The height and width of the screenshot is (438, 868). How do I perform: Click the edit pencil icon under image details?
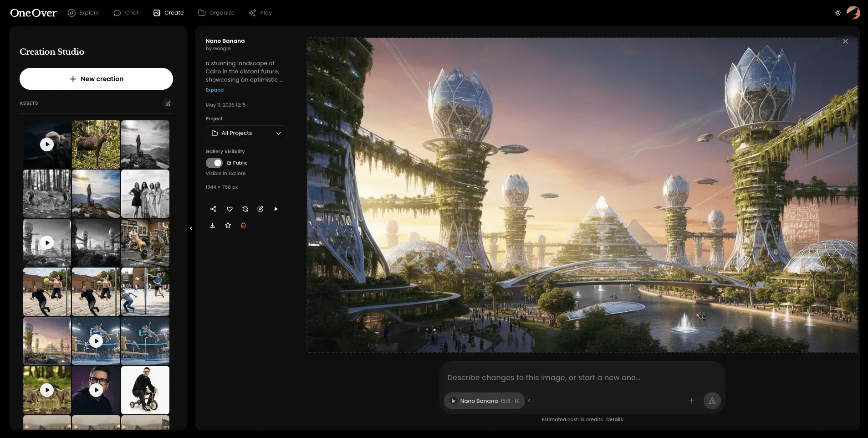[260, 209]
